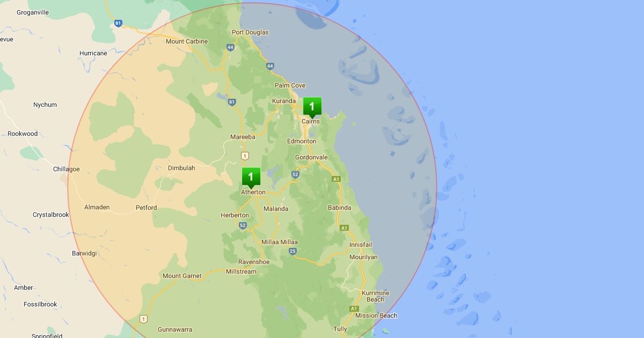The image size is (644, 338).
Task: Click the green marker above Cairns
Action: point(312,107)
